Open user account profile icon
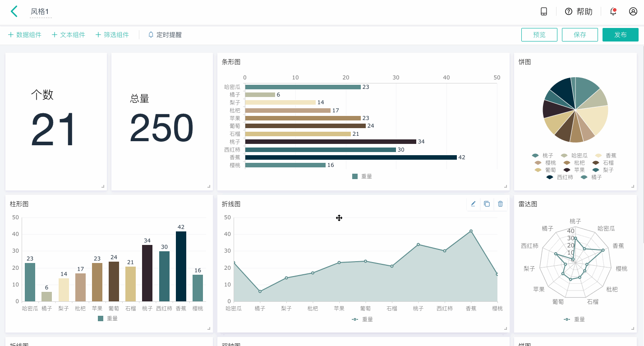This screenshot has height=346, width=644. point(633,12)
